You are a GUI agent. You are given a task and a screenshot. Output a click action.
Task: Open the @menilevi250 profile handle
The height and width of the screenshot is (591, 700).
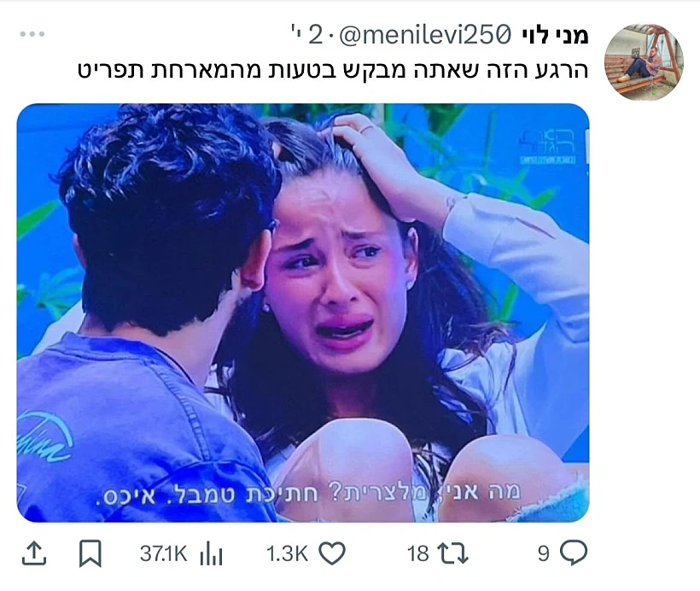[425, 35]
